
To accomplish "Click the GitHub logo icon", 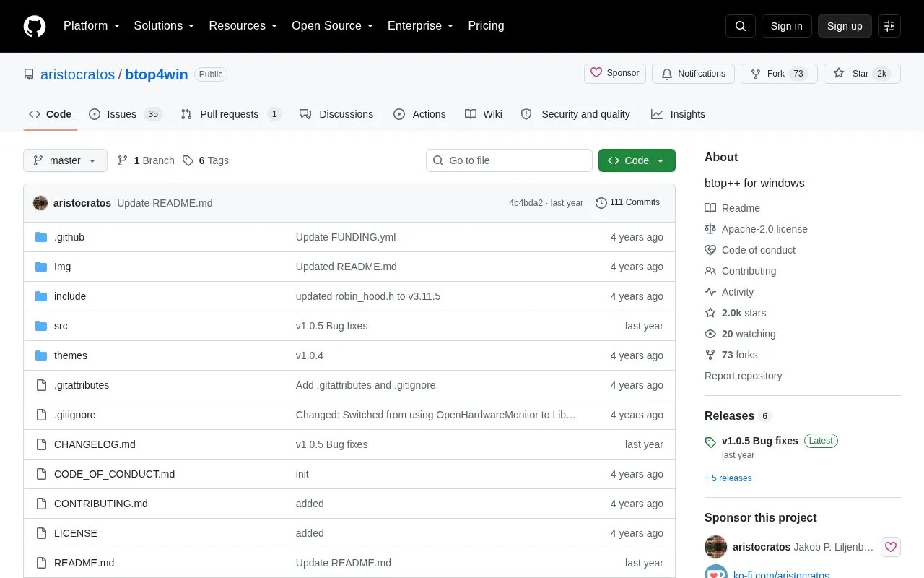I will [x=35, y=26].
